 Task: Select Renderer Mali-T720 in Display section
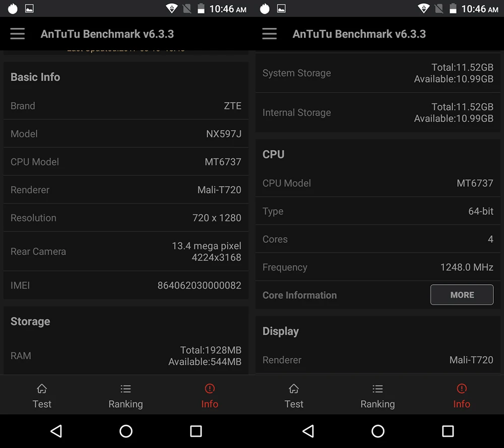471,360
